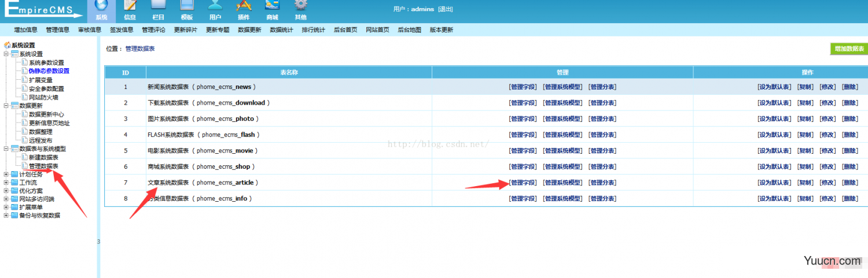Viewport: 868px width, 278px height.
Task: Open 管理数据表 in the sidebar tree
Action: click(43, 166)
